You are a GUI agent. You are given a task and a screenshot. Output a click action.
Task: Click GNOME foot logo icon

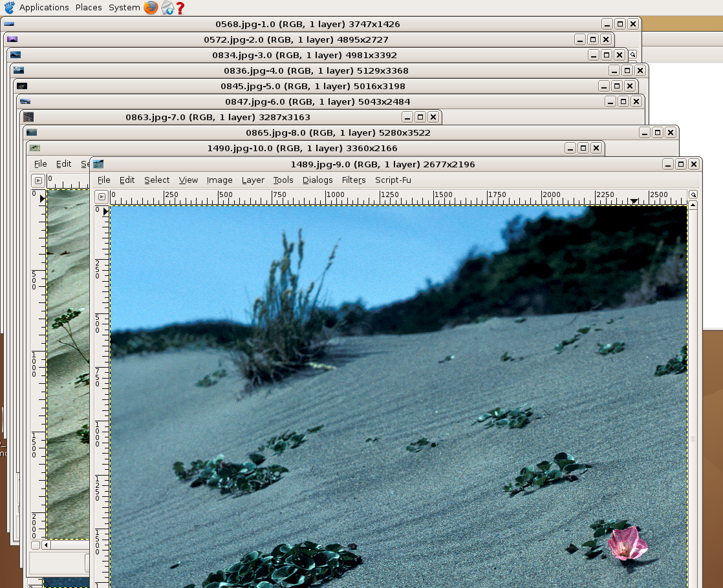(x=9, y=7)
